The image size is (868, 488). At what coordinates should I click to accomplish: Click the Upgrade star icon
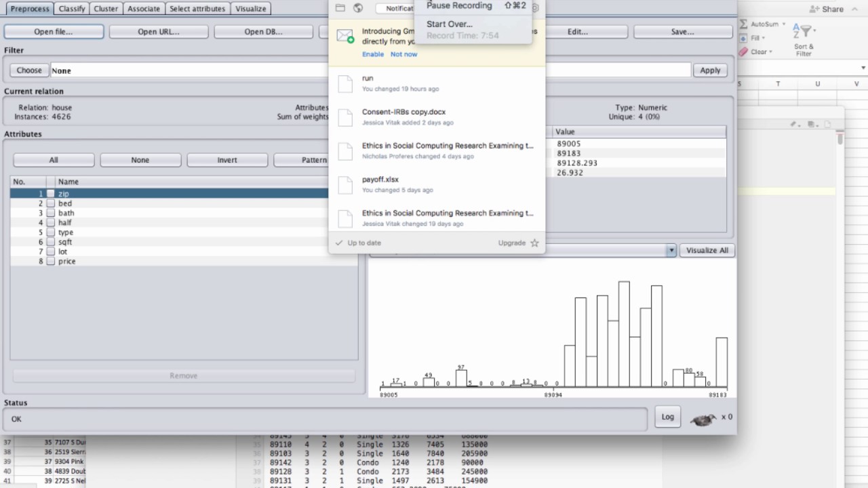[534, 243]
